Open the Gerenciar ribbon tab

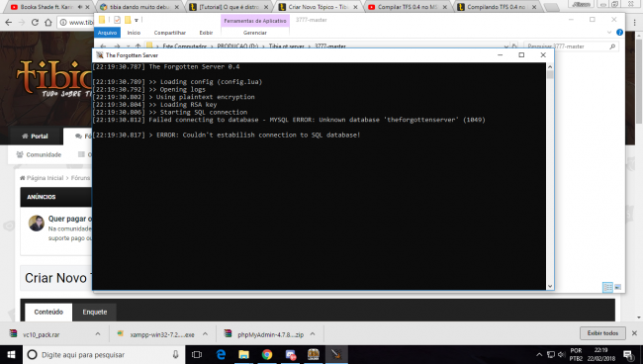click(254, 33)
